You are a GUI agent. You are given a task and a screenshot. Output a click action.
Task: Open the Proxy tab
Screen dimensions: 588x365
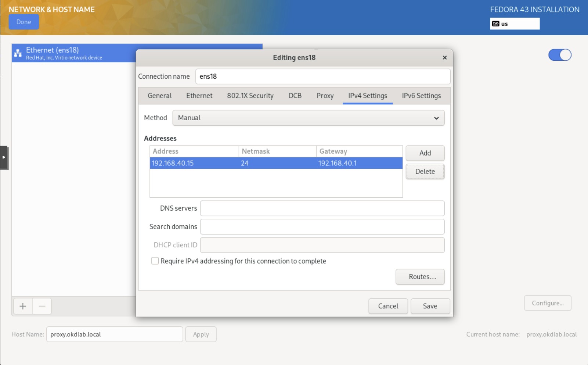point(325,96)
